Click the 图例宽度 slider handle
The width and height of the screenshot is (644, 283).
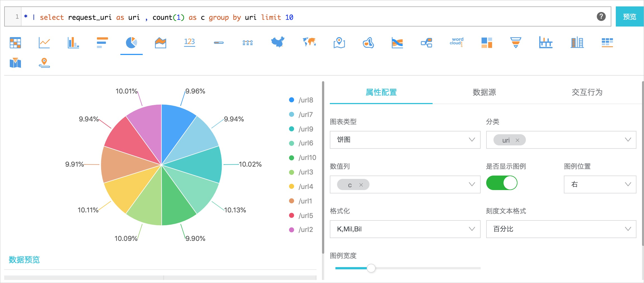point(371,268)
